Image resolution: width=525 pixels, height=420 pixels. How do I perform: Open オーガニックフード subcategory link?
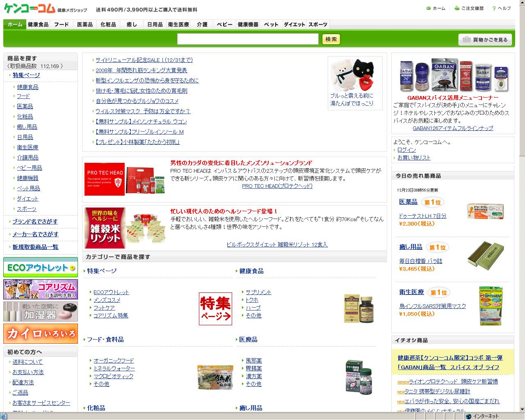coord(114,361)
